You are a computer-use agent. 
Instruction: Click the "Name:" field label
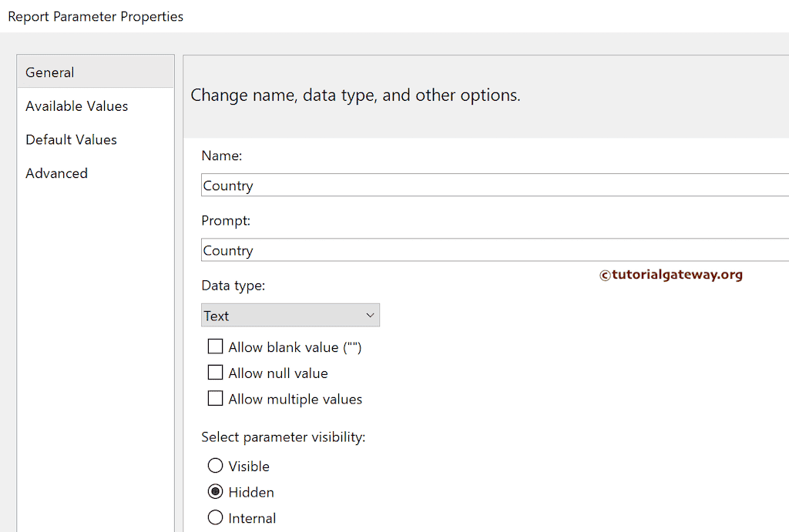point(222,156)
